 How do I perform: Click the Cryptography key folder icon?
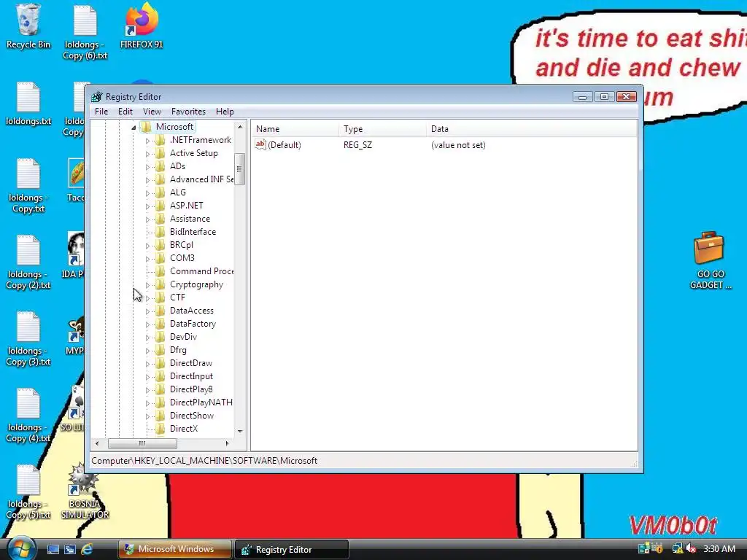[x=160, y=284]
